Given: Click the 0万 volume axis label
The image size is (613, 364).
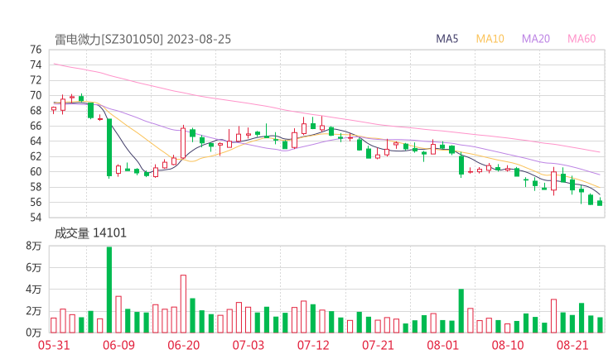Looking at the screenshot, I should pyautogui.click(x=34, y=333).
